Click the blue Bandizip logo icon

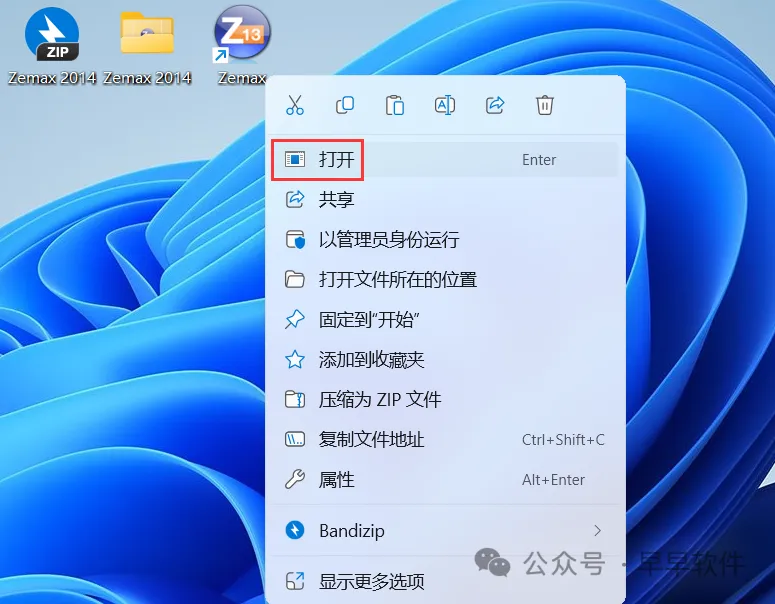point(295,530)
